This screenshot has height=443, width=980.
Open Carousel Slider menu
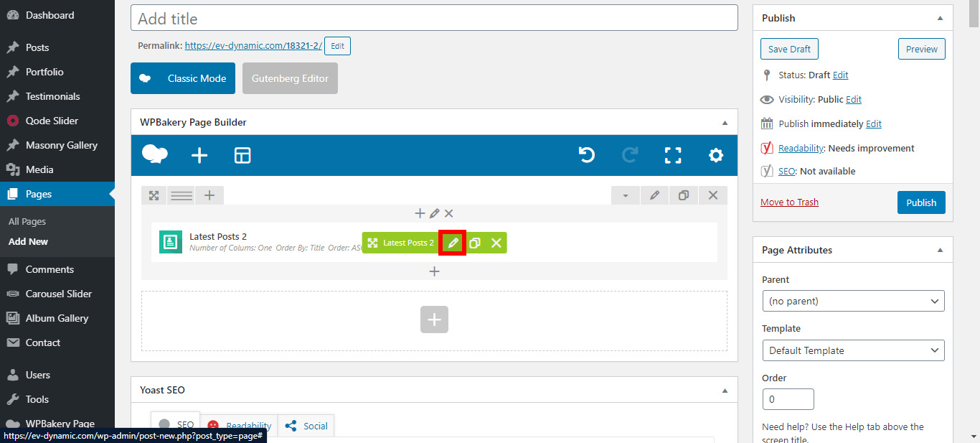pos(57,294)
